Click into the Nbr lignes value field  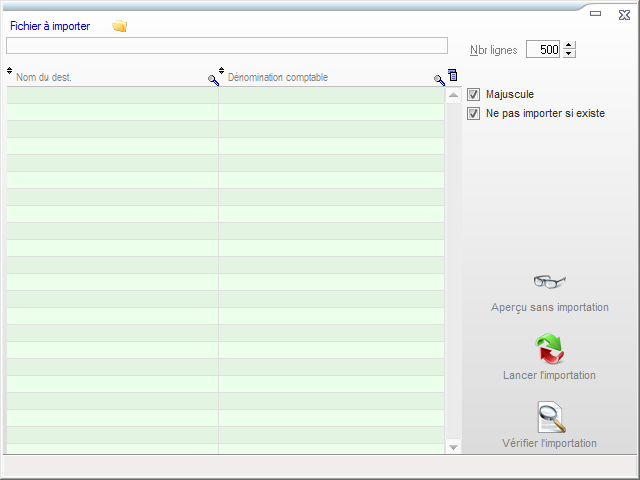point(543,49)
